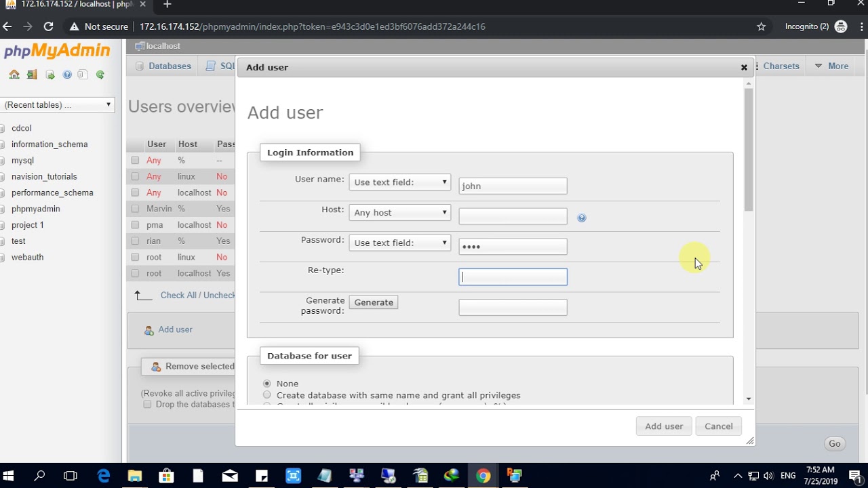
Task: Open the navision_tutorials database
Action: (x=44, y=177)
